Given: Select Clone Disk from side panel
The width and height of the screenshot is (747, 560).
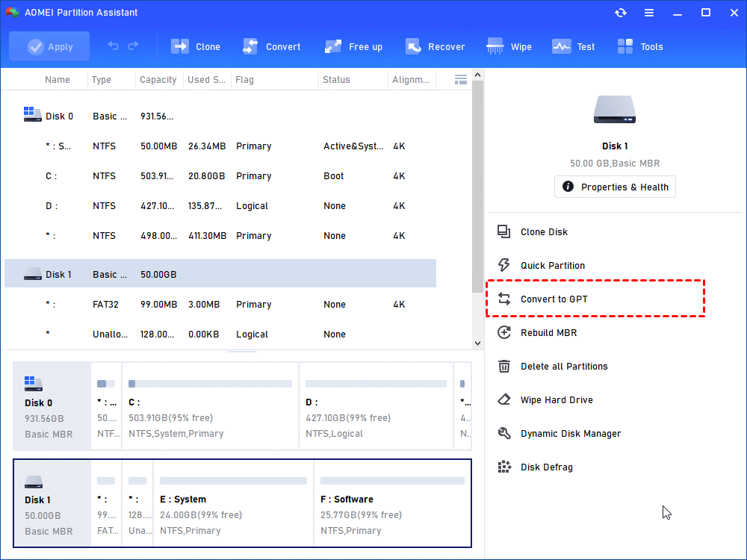Looking at the screenshot, I should pyautogui.click(x=544, y=231).
